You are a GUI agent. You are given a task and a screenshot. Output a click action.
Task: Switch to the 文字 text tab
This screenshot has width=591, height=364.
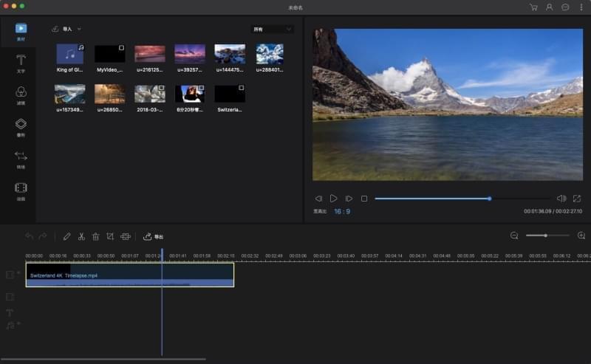(x=21, y=63)
